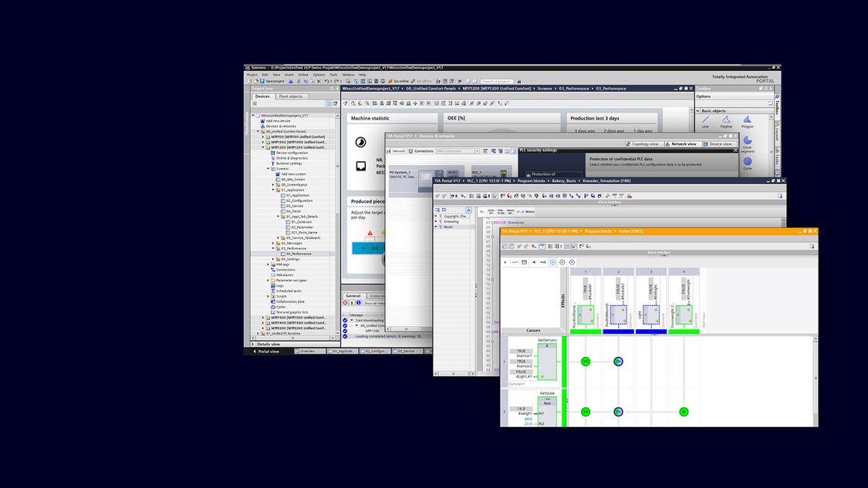Click the Add new device icon

[263, 120]
